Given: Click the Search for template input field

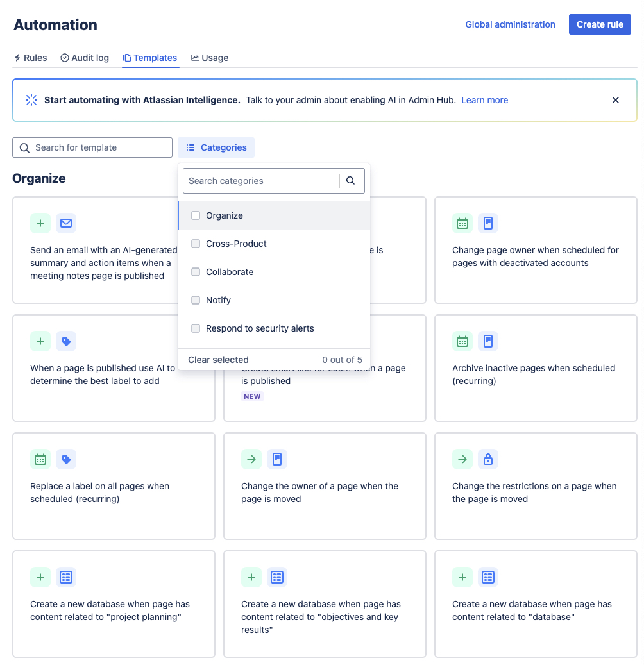Looking at the screenshot, I should click(x=92, y=147).
